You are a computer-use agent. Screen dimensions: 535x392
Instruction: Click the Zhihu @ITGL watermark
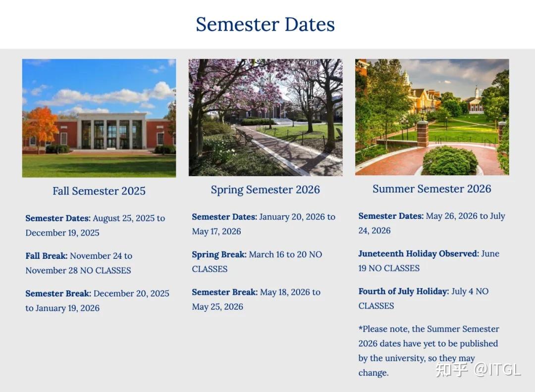tap(479, 370)
